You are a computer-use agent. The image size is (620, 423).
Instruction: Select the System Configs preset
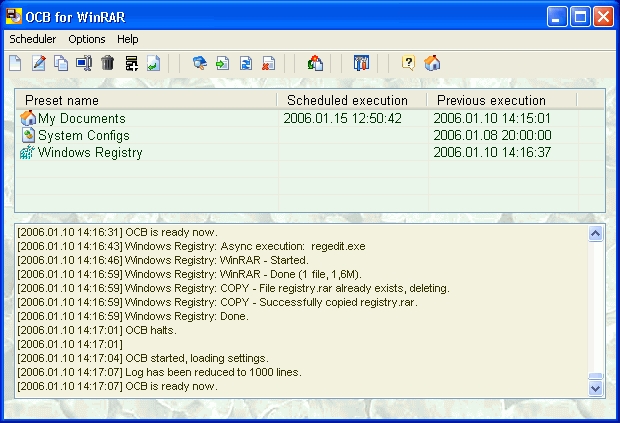pyautogui.click(x=83, y=136)
